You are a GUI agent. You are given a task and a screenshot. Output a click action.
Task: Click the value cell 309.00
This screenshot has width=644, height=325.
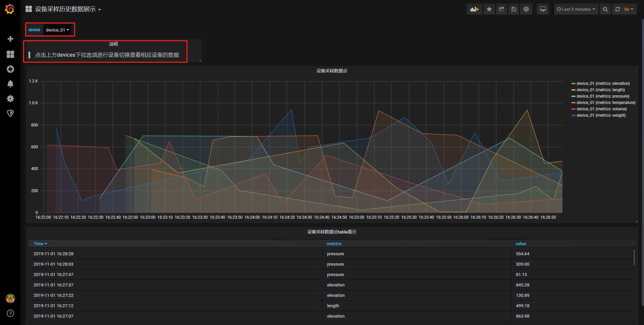(x=523, y=264)
